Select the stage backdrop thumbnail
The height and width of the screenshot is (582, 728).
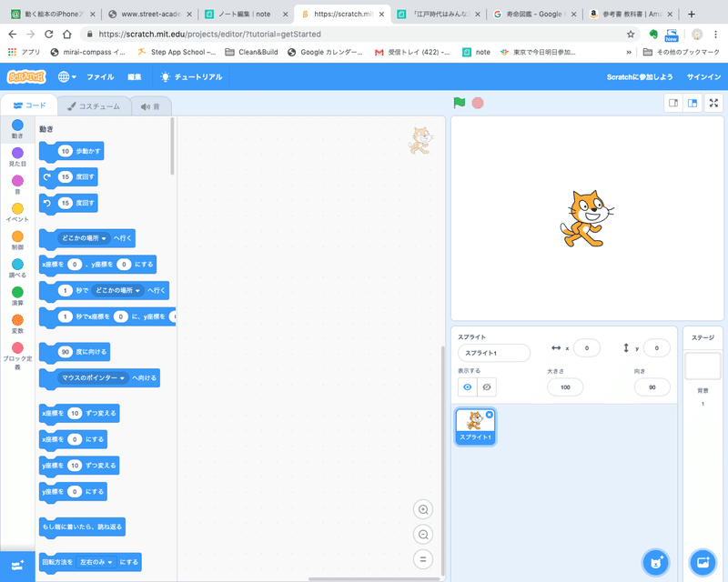703,366
